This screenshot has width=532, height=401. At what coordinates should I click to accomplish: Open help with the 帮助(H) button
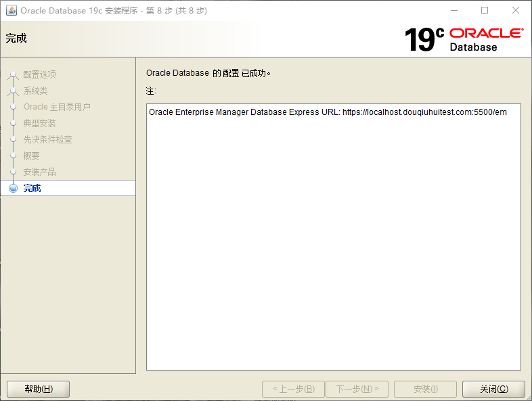[x=39, y=389]
